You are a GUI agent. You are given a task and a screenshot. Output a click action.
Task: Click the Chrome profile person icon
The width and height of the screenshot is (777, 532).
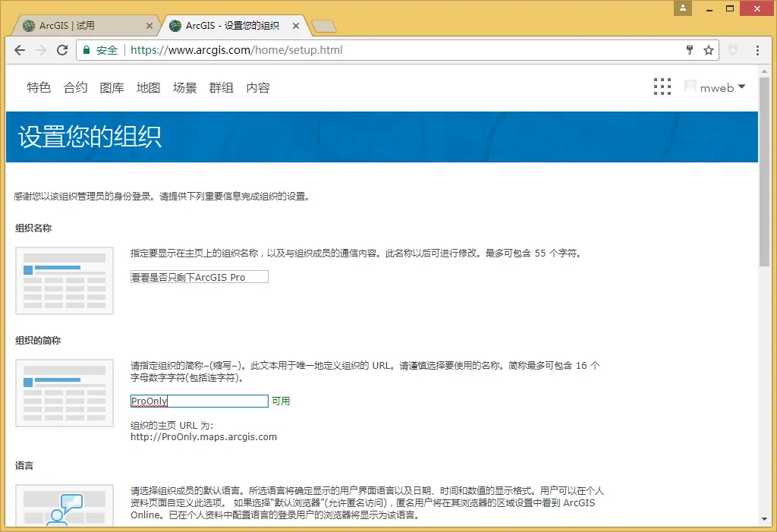click(x=682, y=8)
